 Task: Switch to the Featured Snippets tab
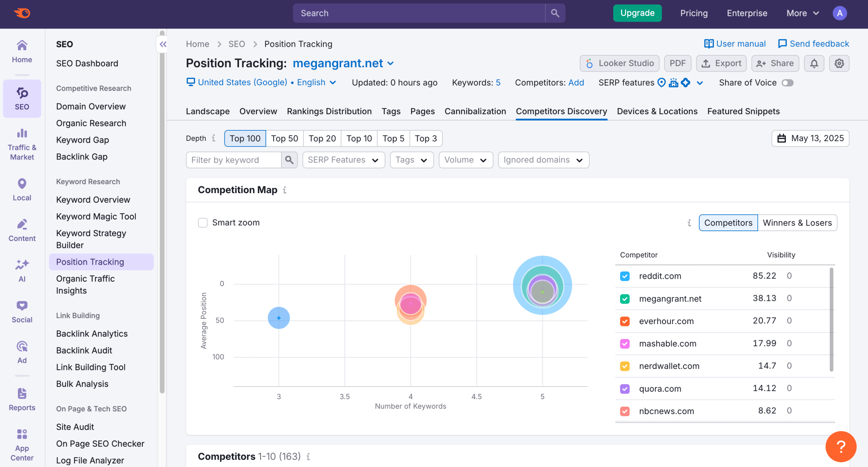click(743, 111)
